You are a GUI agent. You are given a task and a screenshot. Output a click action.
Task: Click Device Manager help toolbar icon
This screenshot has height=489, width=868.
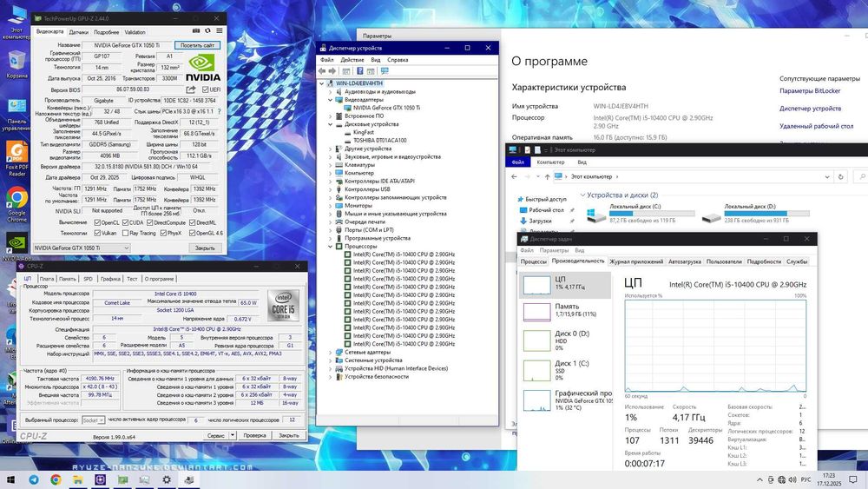(x=360, y=71)
